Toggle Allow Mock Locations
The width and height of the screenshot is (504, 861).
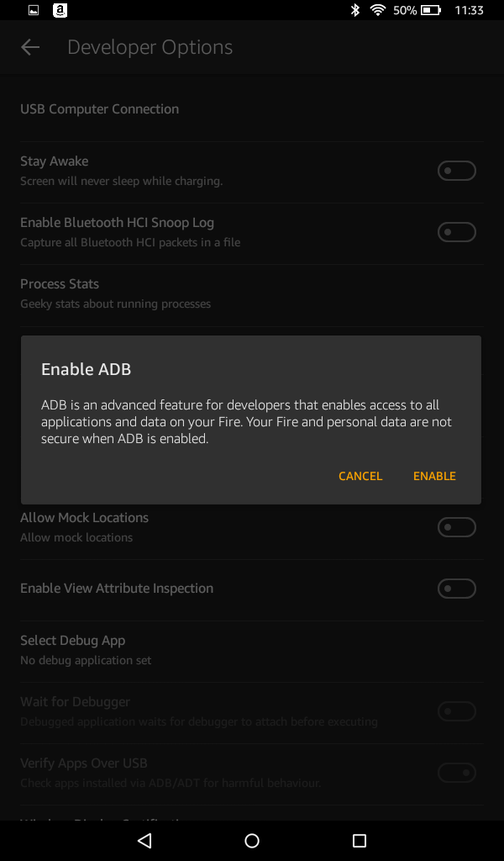(x=456, y=526)
